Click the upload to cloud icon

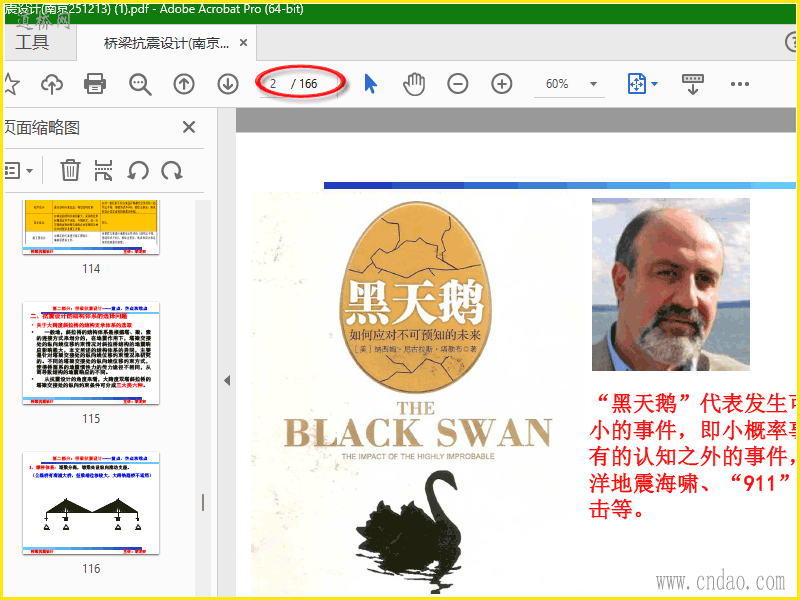click(x=52, y=84)
